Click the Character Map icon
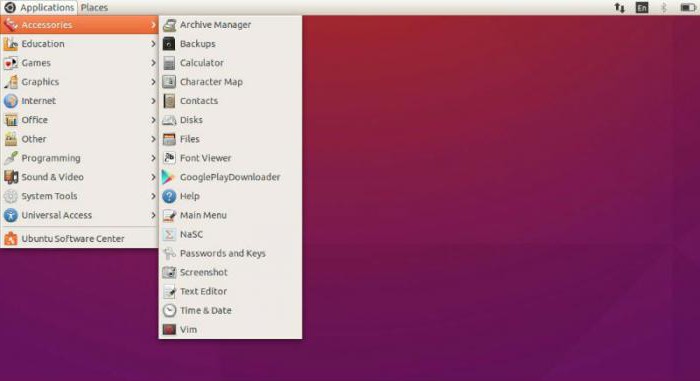 (x=169, y=82)
